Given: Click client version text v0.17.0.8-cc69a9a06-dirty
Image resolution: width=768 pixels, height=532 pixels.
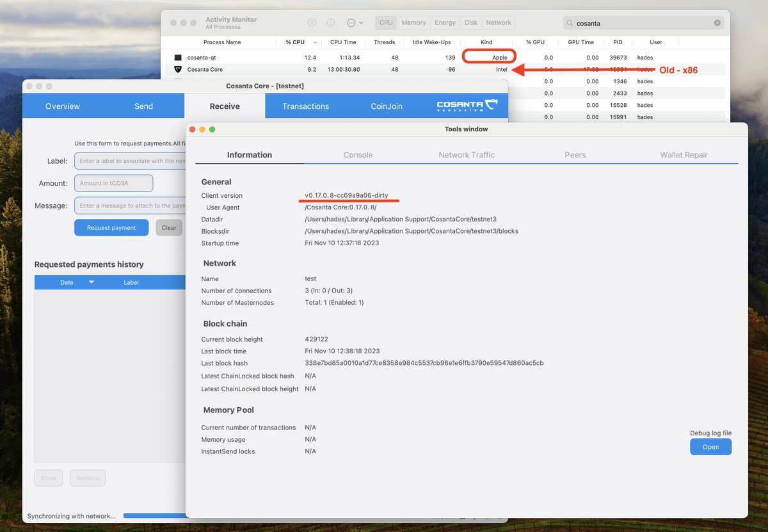Looking at the screenshot, I should point(346,195).
